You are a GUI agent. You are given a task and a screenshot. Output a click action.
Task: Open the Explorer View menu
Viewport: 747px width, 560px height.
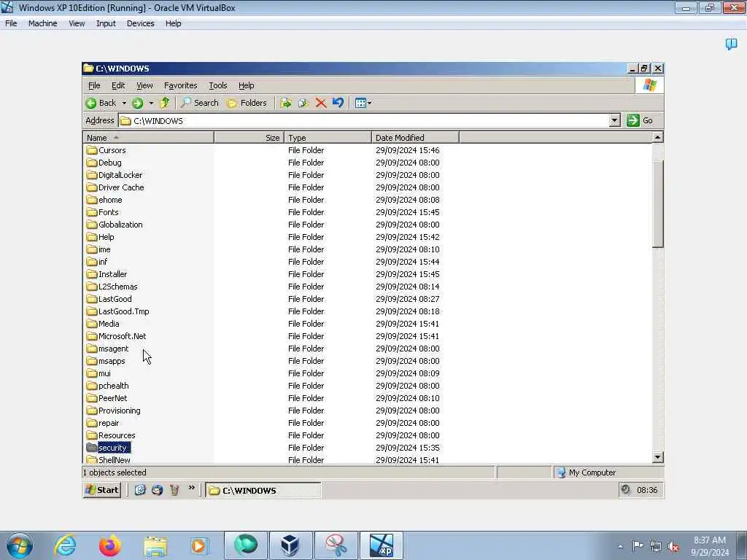coord(144,86)
